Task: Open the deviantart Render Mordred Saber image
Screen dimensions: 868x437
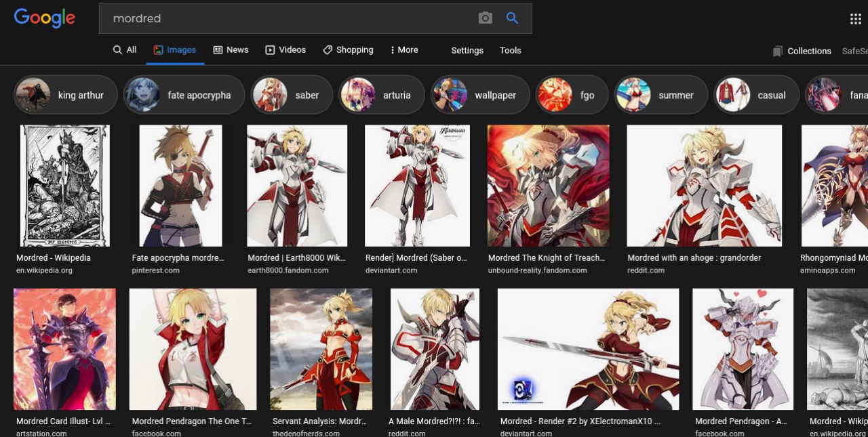Action: pos(417,186)
